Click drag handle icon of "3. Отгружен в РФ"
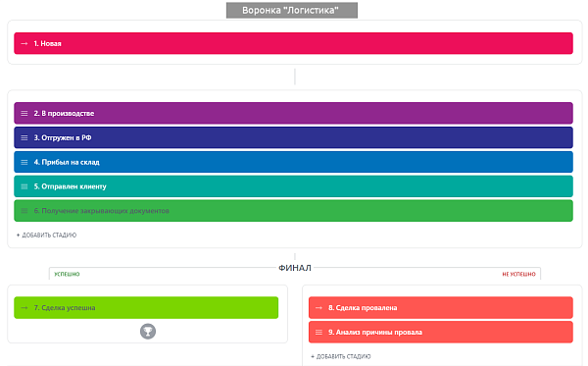The width and height of the screenshot is (588, 366). click(x=24, y=137)
